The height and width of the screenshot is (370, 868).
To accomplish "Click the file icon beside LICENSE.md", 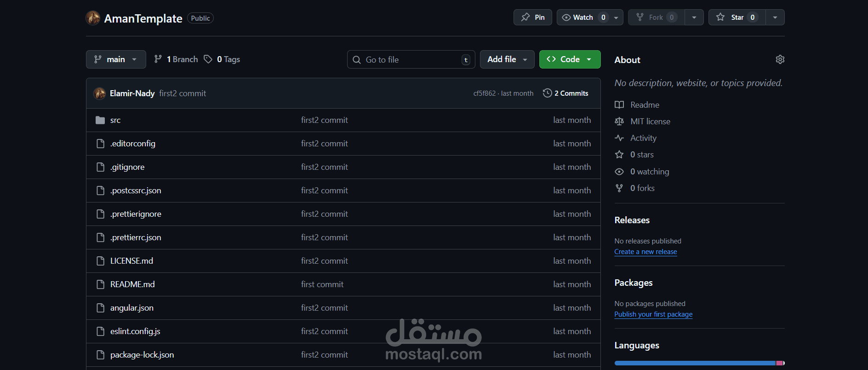I will (100, 261).
